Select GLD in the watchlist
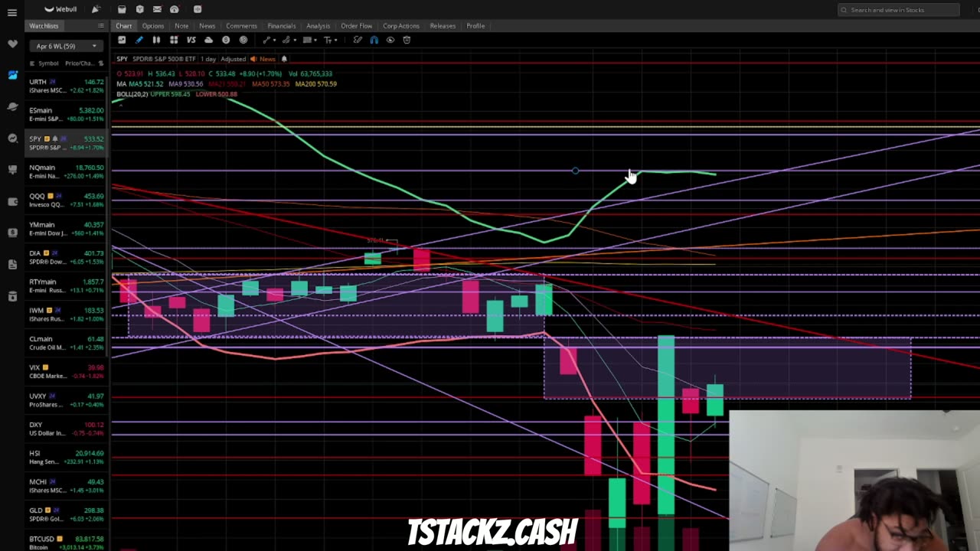 [x=67, y=514]
